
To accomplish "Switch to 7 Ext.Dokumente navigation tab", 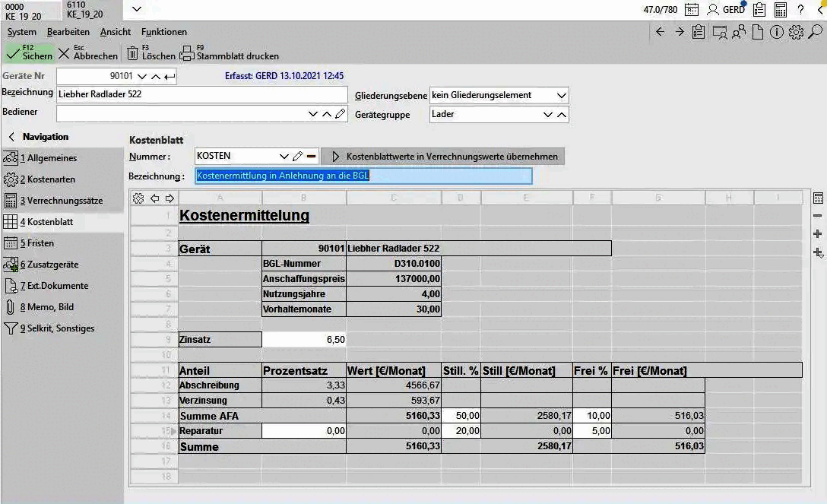I will (62, 286).
